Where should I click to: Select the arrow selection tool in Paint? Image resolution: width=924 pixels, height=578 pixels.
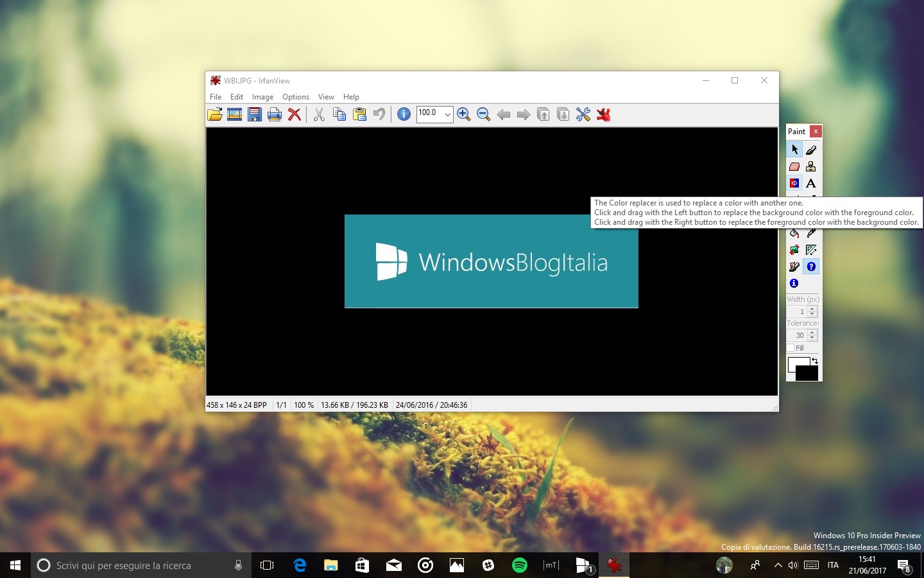794,150
